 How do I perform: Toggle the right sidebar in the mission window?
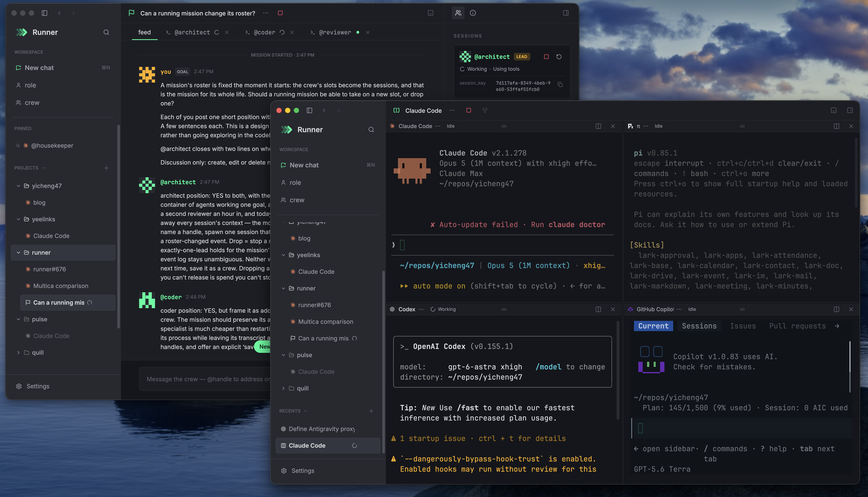coord(566,13)
